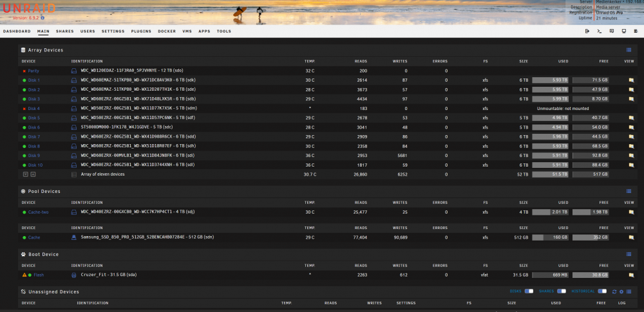Viewport: 644px width, 312px height.
Task: Click the 'Unmountable: not mounted' status text
Action: [563, 109]
